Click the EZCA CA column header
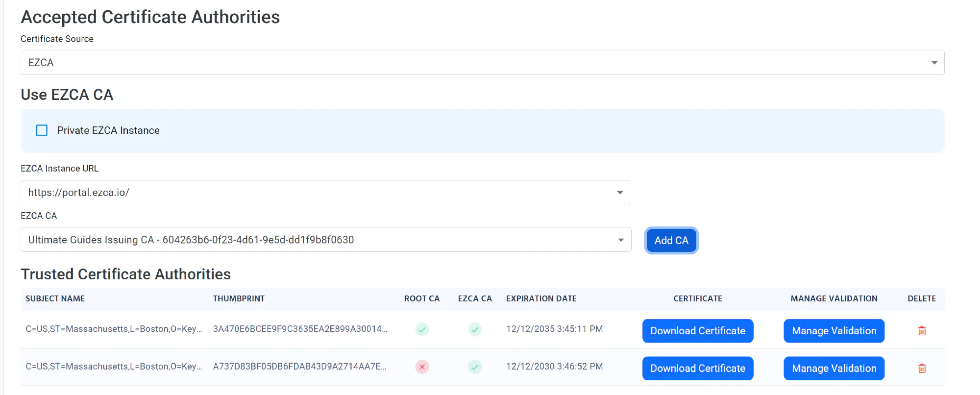 click(x=475, y=298)
